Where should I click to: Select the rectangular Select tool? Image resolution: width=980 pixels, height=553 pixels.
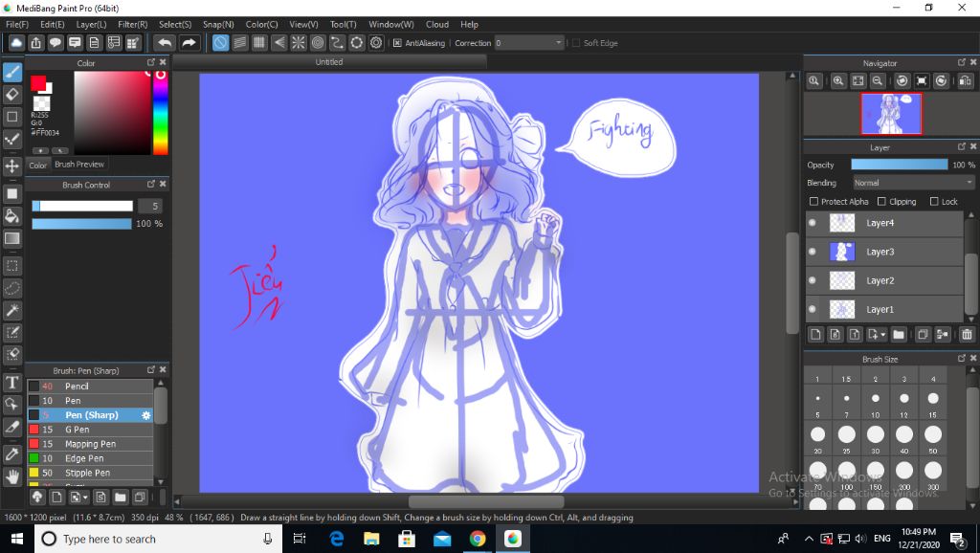tap(11, 266)
